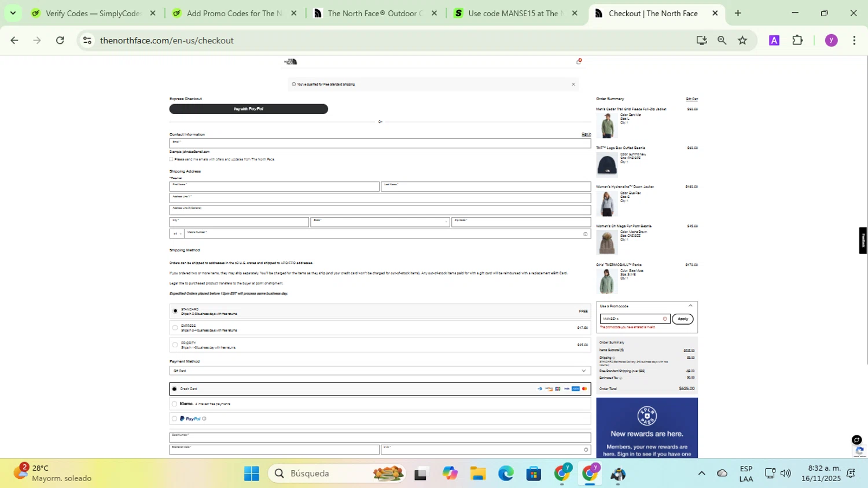Switch to the Use code MANSE15 tab
The height and width of the screenshot is (488, 868).
point(516,13)
